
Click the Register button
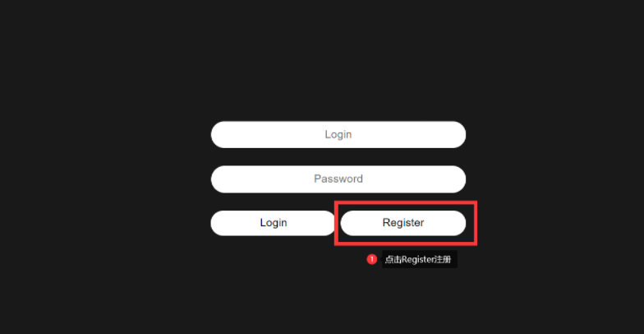point(402,223)
